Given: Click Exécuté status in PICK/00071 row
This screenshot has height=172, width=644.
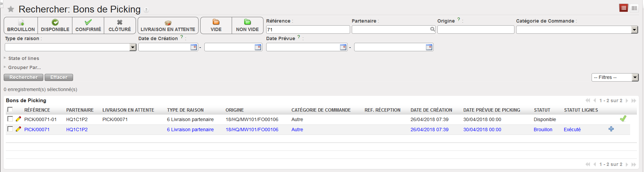Looking at the screenshot, I should tap(572, 130).
